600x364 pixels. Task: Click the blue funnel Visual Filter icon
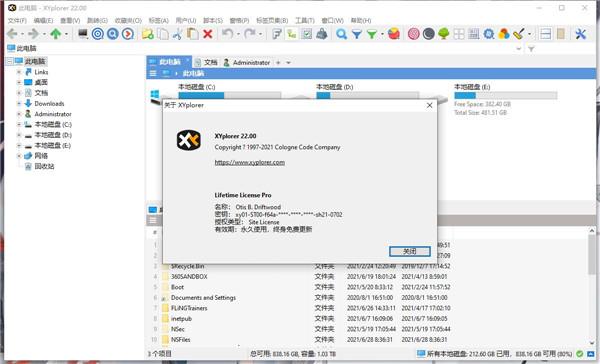point(357,34)
